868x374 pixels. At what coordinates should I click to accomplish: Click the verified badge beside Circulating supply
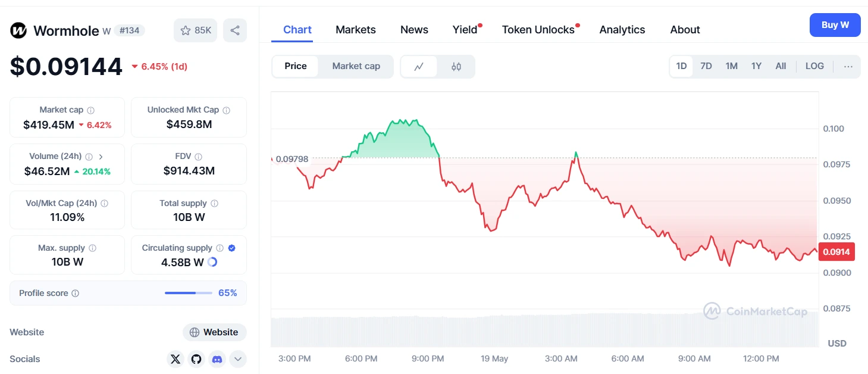(x=232, y=248)
